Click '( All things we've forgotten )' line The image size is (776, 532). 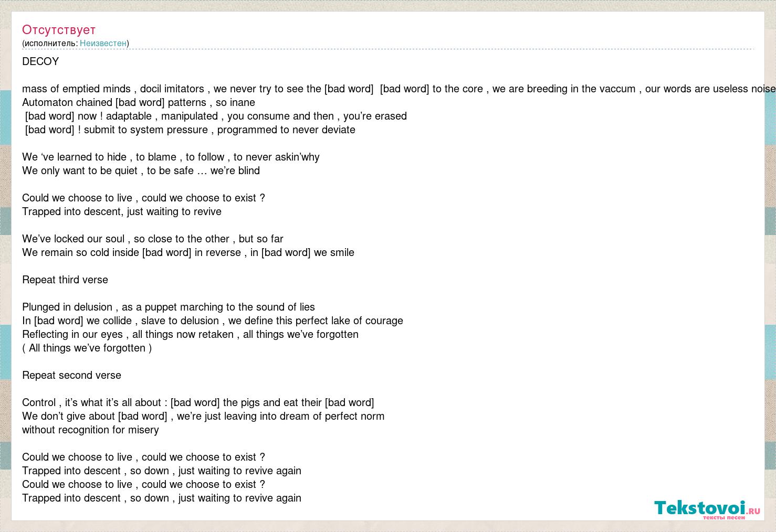(x=87, y=348)
